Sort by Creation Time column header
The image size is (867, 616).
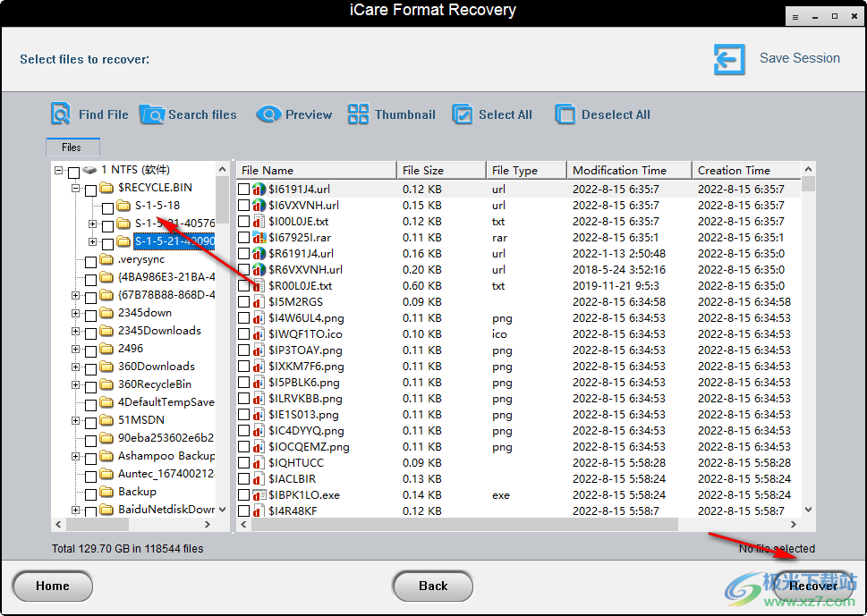point(746,171)
